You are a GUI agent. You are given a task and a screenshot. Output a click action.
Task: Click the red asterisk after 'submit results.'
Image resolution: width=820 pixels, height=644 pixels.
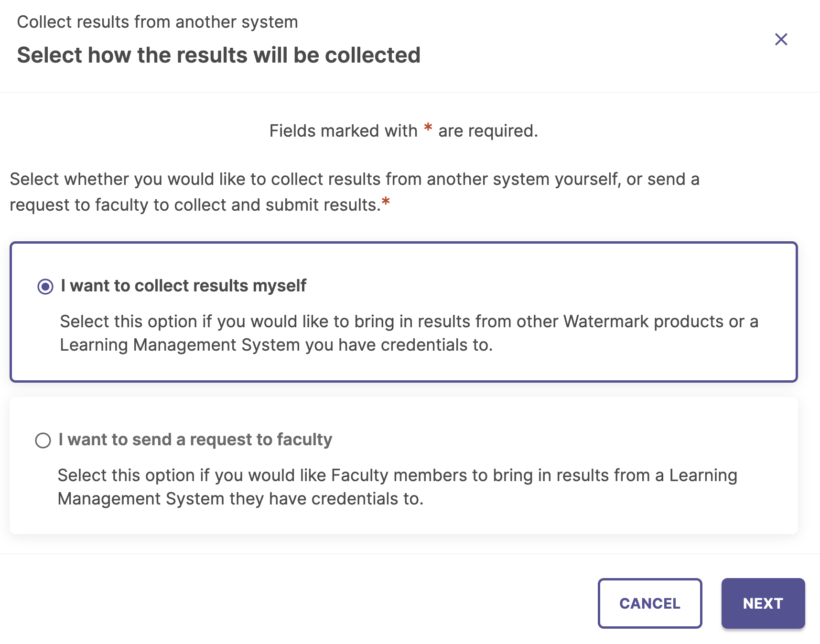(x=386, y=202)
